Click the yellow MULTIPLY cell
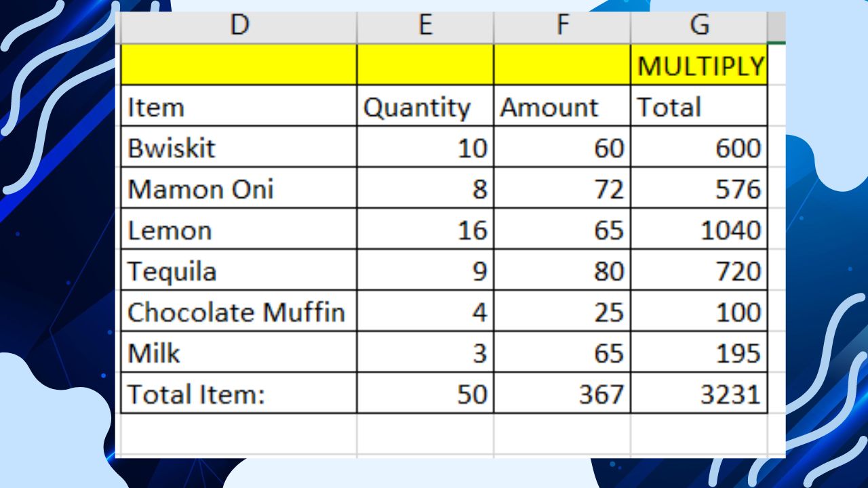 (x=699, y=66)
